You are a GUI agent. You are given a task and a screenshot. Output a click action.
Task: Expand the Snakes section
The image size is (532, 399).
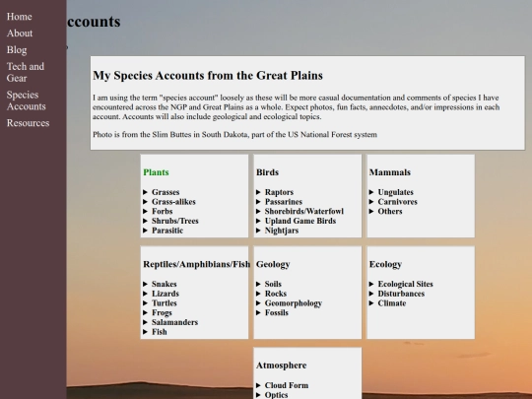click(x=160, y=284)
